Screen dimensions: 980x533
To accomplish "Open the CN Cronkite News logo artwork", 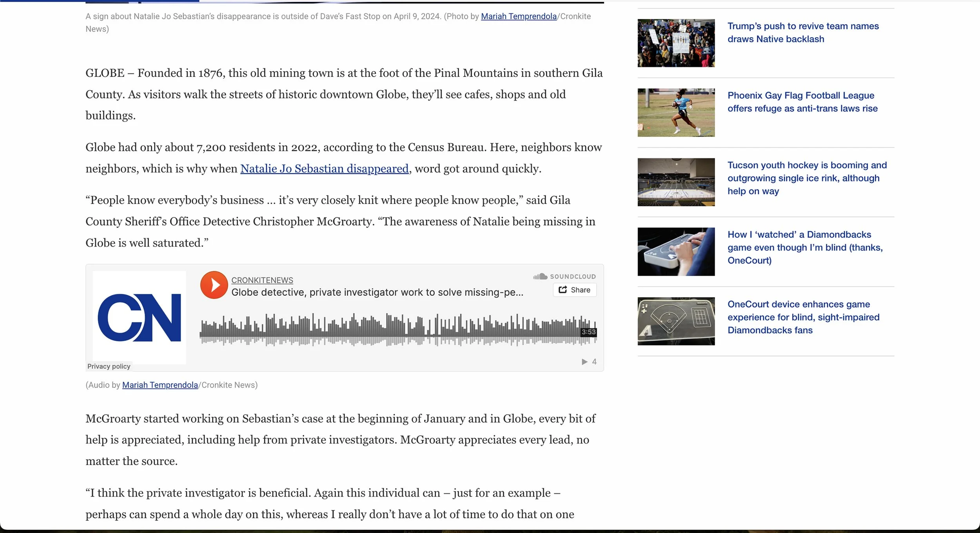I will tap(139, 317).
